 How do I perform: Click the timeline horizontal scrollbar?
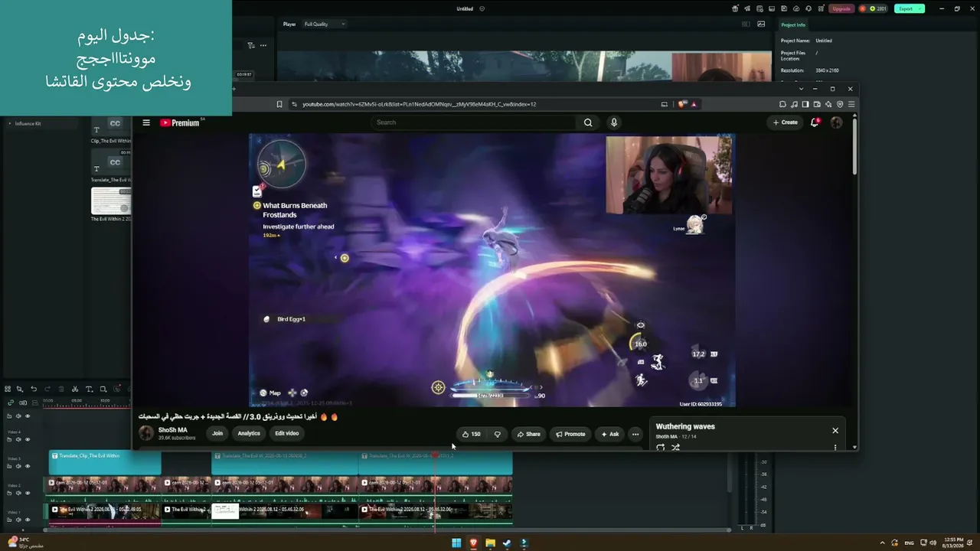tap(388, 530)
